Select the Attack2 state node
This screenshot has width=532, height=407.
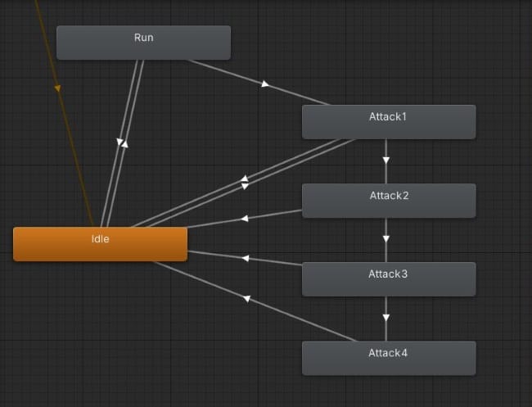coord(389,201)
